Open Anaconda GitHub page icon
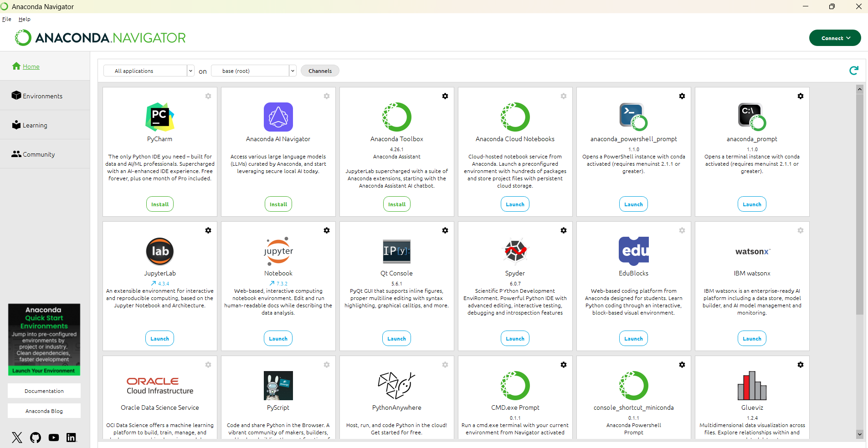The width and height of the screenshot is (868, 448). coord(36,438)
